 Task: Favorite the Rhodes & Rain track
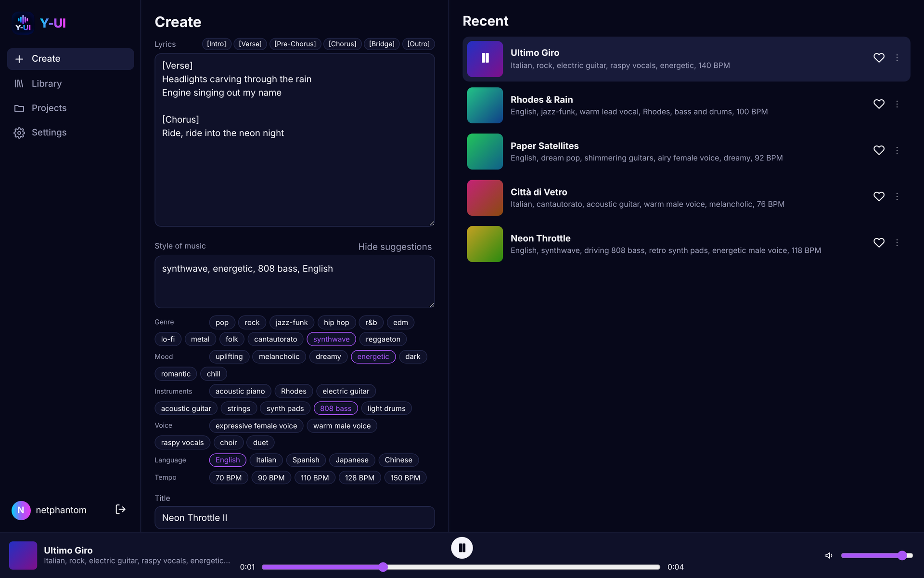tap(879, 104)
